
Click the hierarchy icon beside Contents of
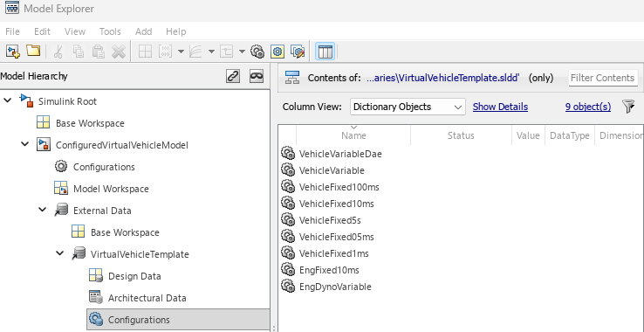pos(292,78)
